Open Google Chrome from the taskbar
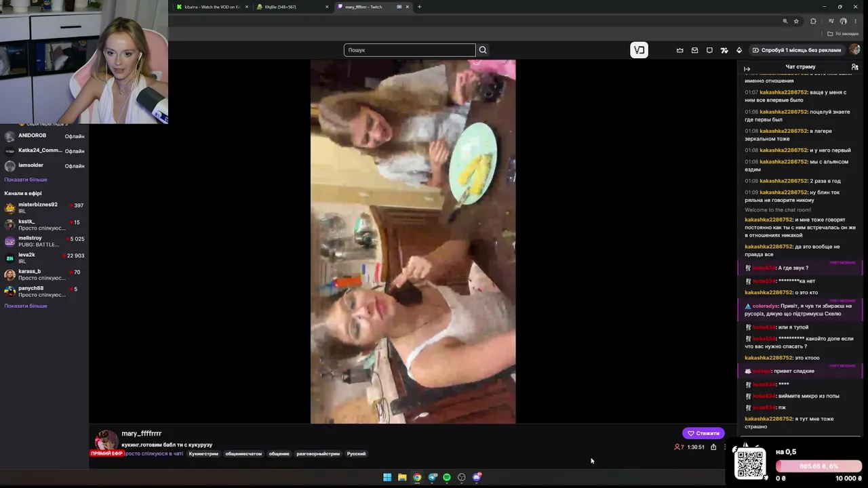The width and height of the screenshot is (868, 488). point(417,477)
